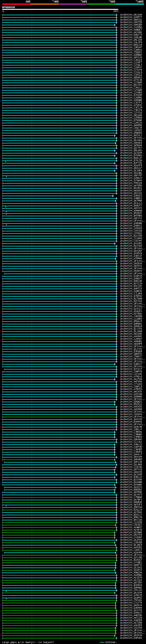This screenshot has height=644, width=146.
Task: Choose the UniRef100_A9VIZ4 hit name
Action: tap(131, 57)
